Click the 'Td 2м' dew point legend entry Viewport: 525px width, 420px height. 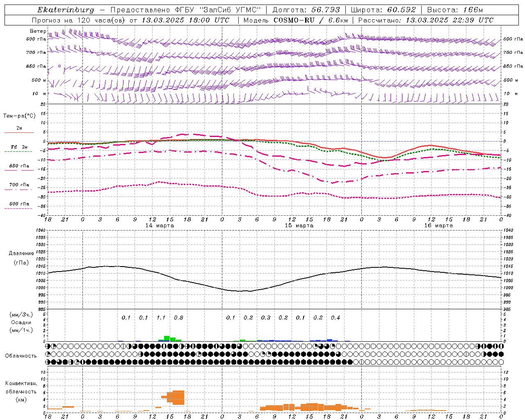coord(19,147)
